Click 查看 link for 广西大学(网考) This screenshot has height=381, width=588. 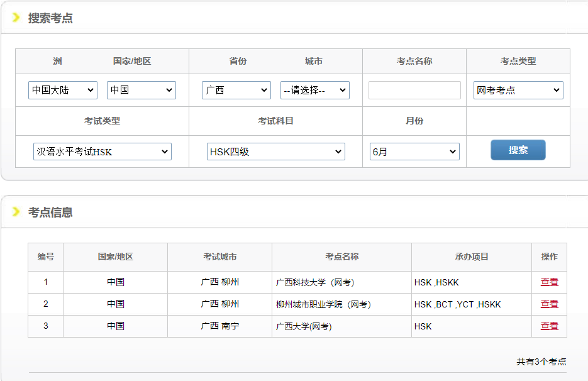[x=549, y=326]
